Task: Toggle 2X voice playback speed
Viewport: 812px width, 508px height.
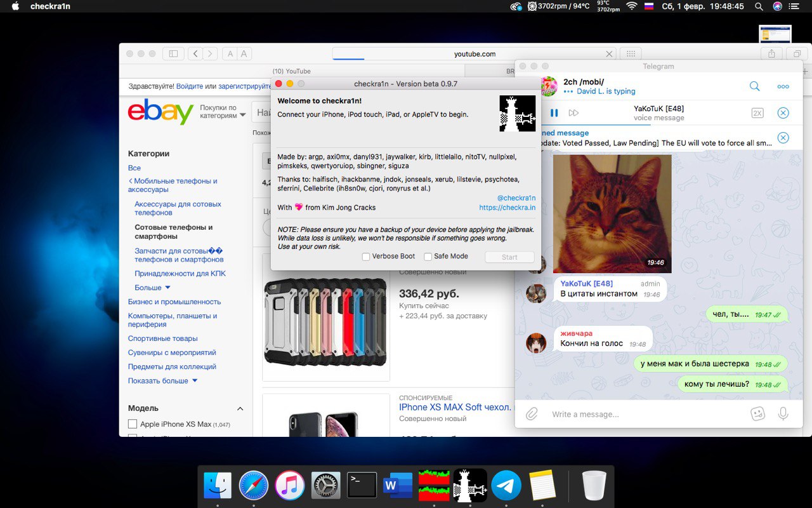Action: [757, 113]
